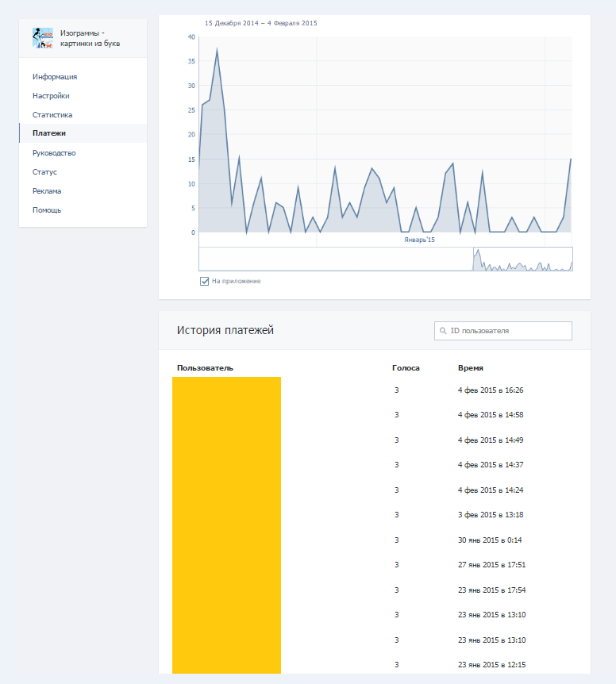The image size is (616, 684).
Task: Click the payment row dated 4 фев 2015 в 16:26
Action: [x=491, y=390]
